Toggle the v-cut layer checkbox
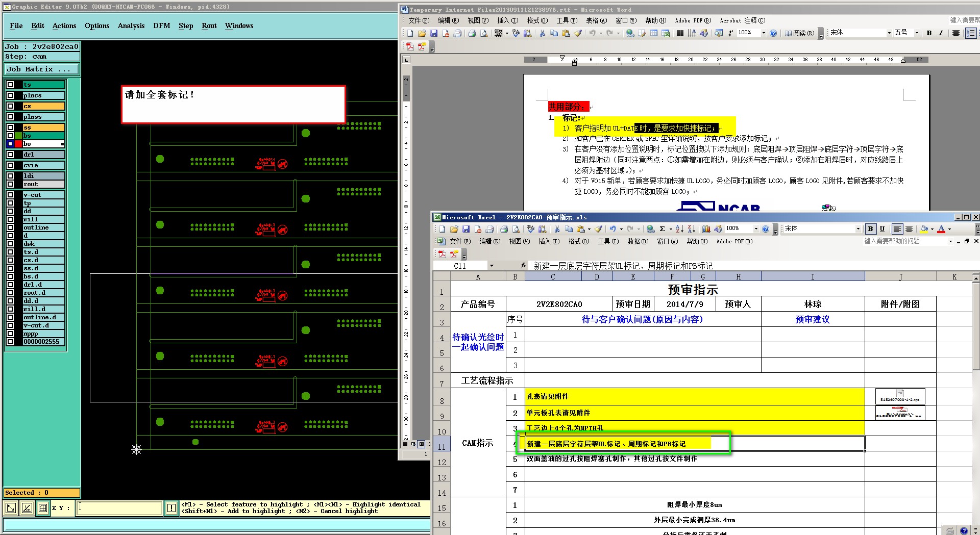Viewport: 980px width, 535px height. (10, 195)
